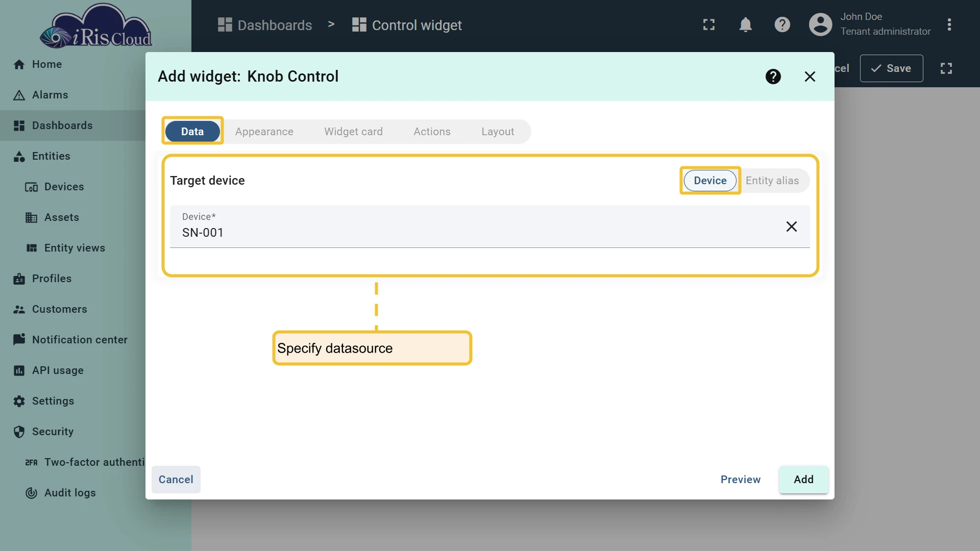Open API usage in sidebar

72,370
